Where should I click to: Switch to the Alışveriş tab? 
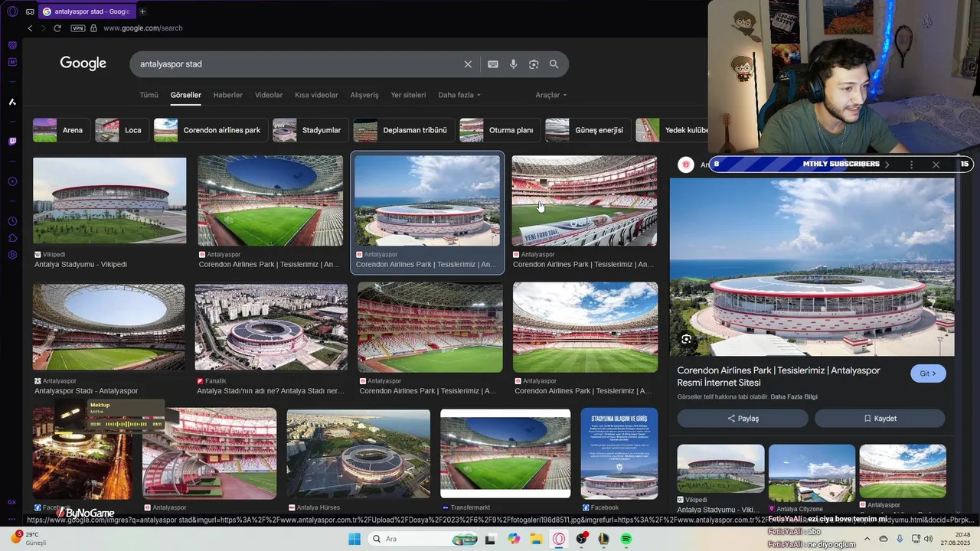364,95
